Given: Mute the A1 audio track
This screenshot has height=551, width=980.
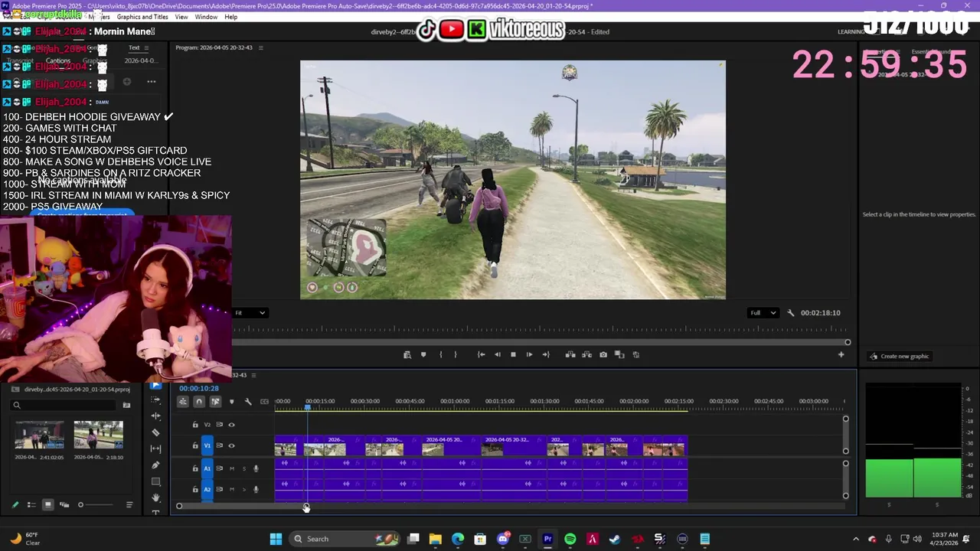Looking at the screenshot, I should pyautogui.click(x=232, y=468).
